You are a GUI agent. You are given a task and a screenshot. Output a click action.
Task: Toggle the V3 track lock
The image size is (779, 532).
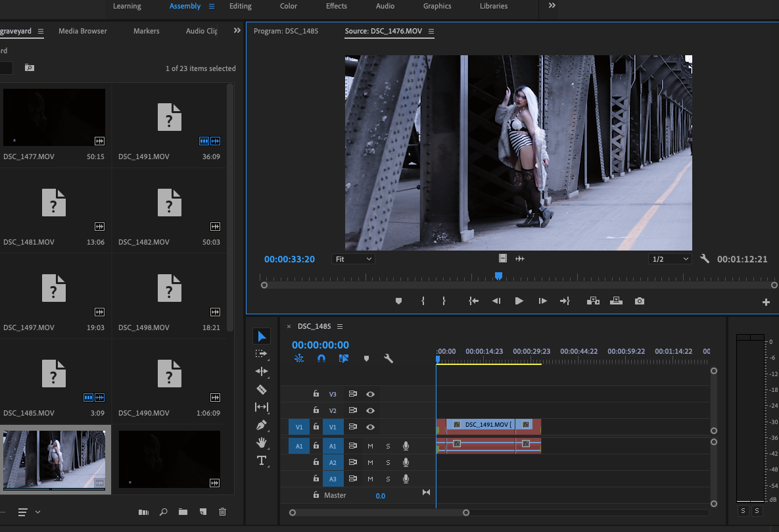click(316, 394)
